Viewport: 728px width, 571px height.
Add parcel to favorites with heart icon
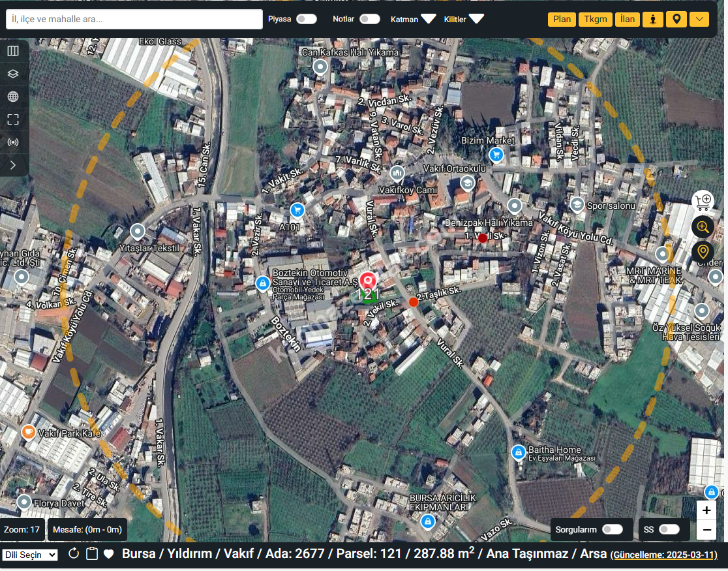[x=109, y=554]
